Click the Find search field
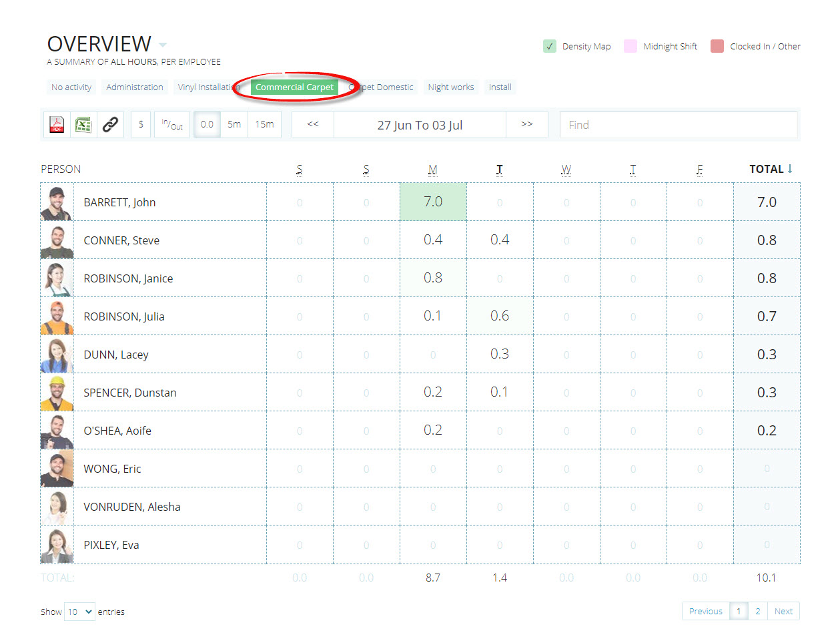Image resolution: width=840 pixels, height=643 pixels. pos(678,125)
